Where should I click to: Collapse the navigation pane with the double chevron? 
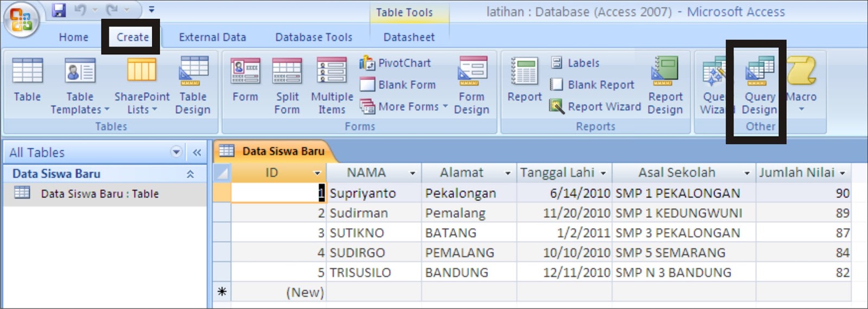coord(197,152)
